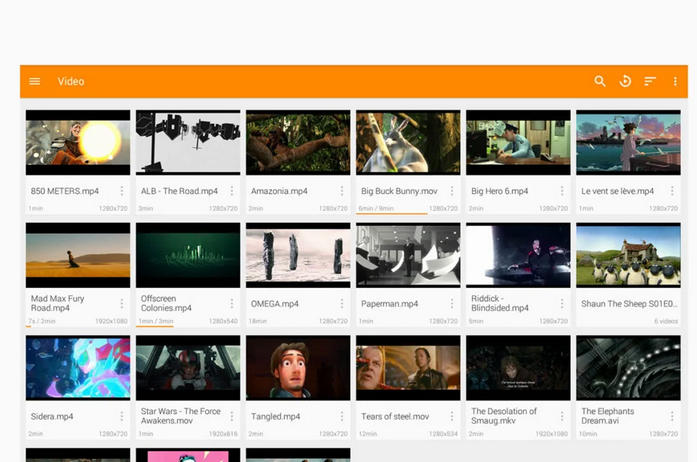Open options for The Desolation of Smaug.mkv

point(562,416)
